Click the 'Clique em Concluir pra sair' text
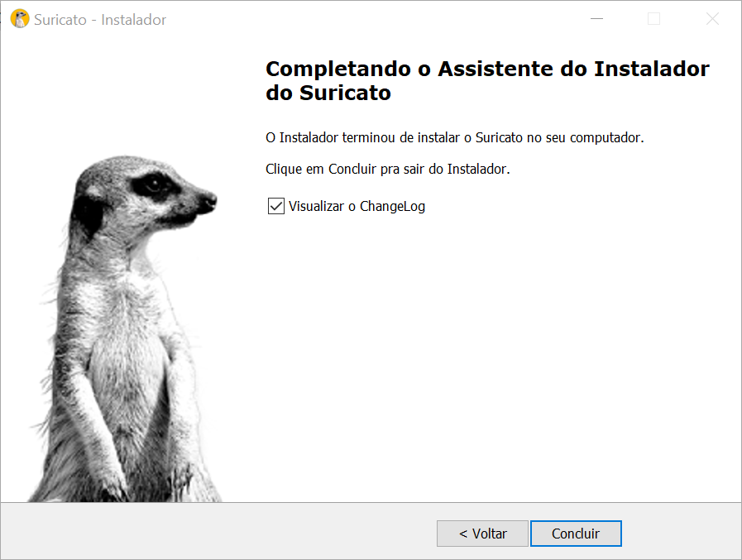The image size is (742, 560). tap(388, 169)
